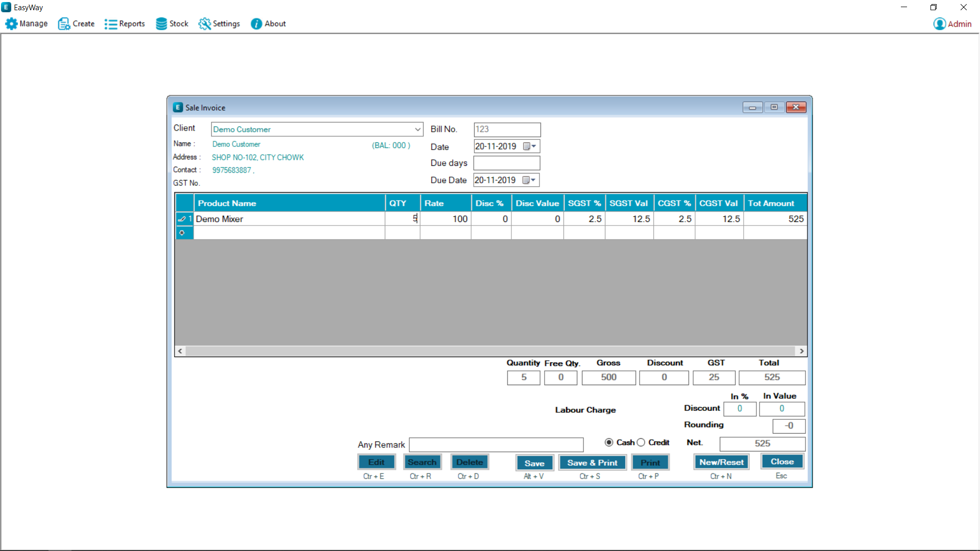This screenshot has height=551, width=980.
Task: Click the Reports list icon
Action: click(110, 24)
